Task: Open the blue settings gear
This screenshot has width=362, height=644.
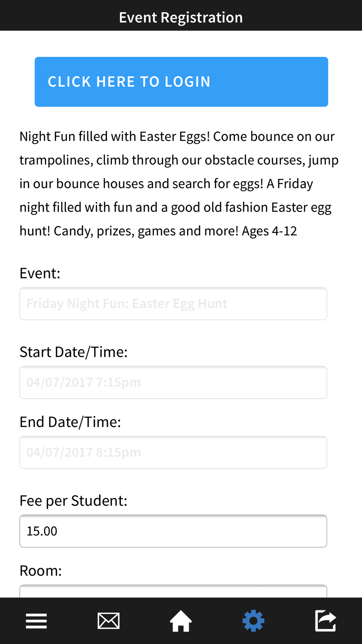Action: point(253,621)
